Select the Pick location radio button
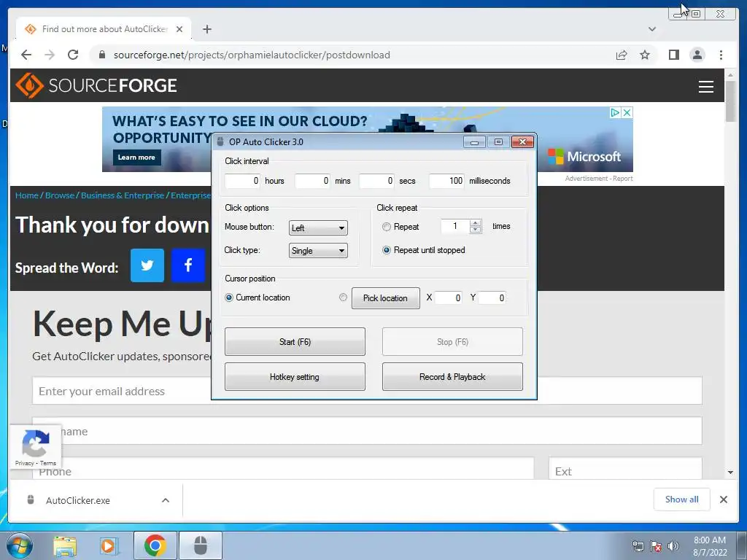Screen dimensions: 747x560 click(343, 297)
